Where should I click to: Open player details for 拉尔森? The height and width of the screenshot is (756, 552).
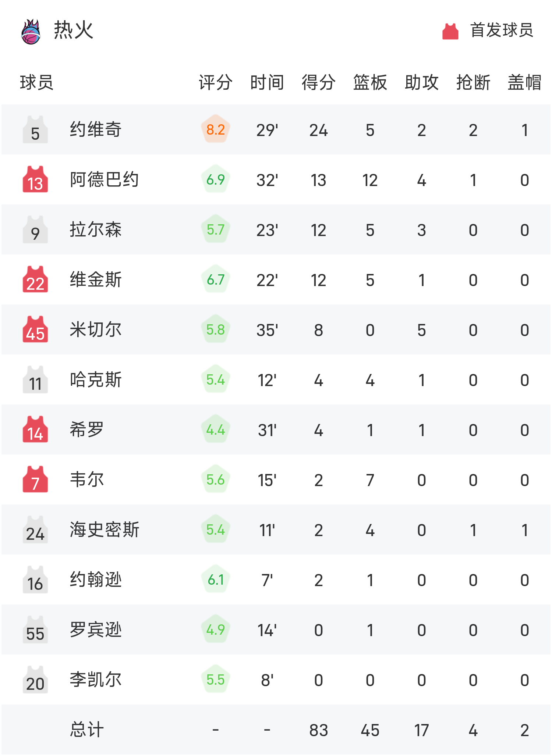tap(96, 229)
